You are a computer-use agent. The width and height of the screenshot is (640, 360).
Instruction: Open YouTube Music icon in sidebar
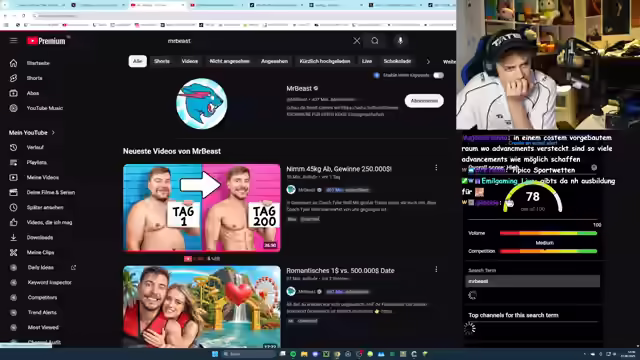(x=13, y=108)
